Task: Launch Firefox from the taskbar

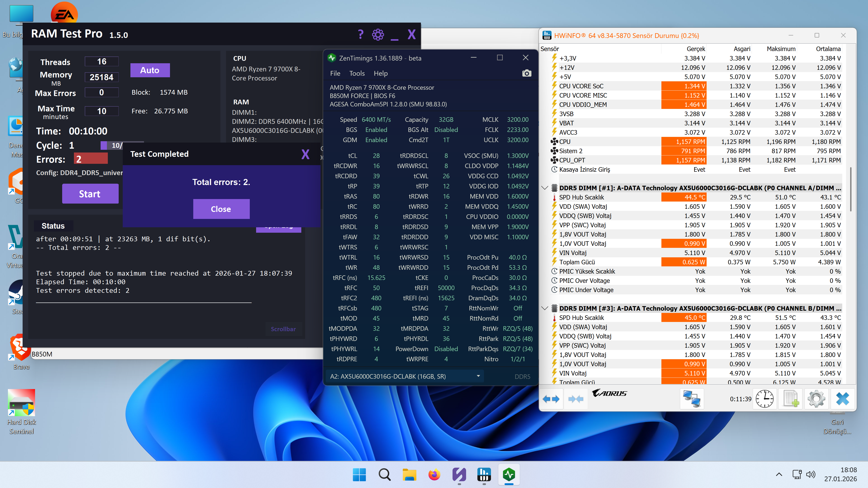Action: point(434,474)
